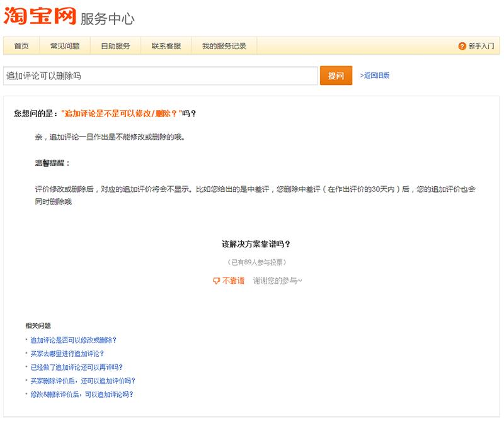504x421 pixels.
Task: Click the 返回旧版 link
Action: click(x=375, y=76)
